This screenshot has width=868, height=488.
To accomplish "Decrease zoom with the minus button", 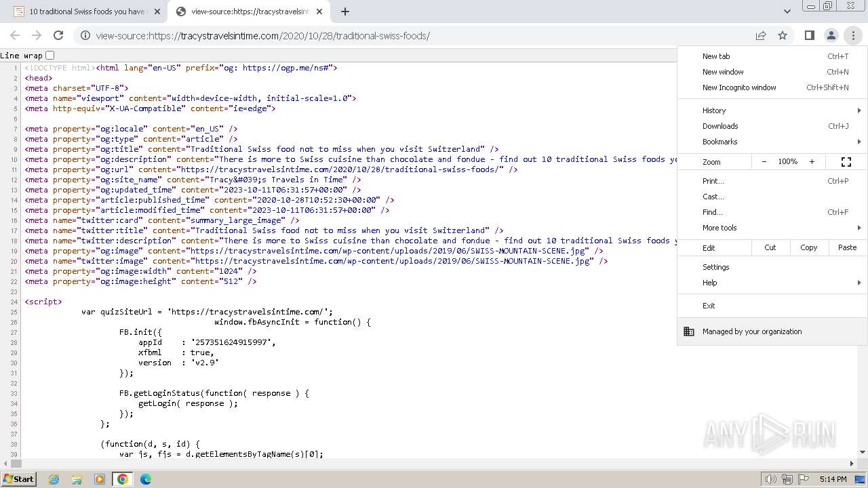I will point(764,161).
